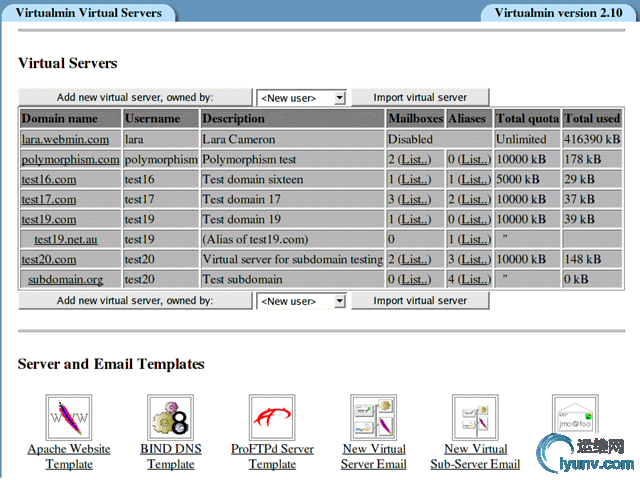Image resolution: width=640 pixels, height=480 pixels.
Task: Click top Add new virtual server button
Action: (135, 97)
